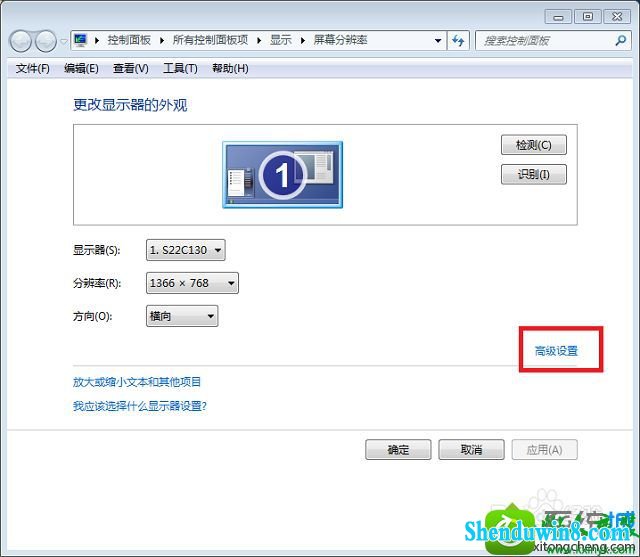Open the 分辨率 1366 × 768 dropdown

(192, 283)
